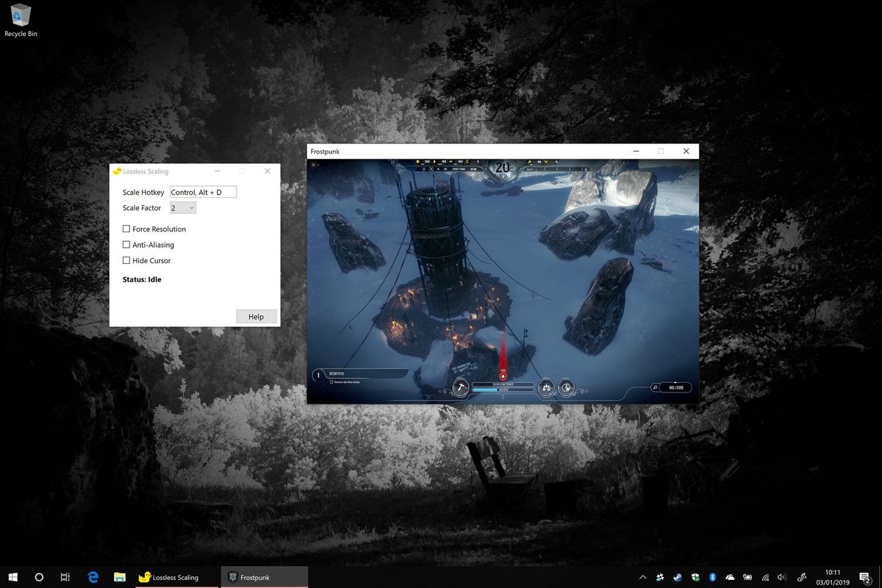Image resolution: width=882 pixels, height=588 pixels.
Task: Open the research technology tree icon
Action: click(565, 387)
